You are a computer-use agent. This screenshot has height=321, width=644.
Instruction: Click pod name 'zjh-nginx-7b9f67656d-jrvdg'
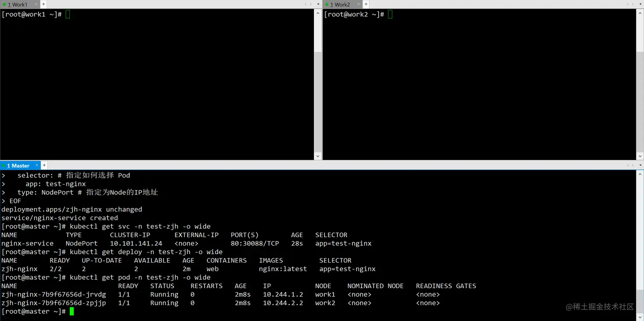point(54,295)
